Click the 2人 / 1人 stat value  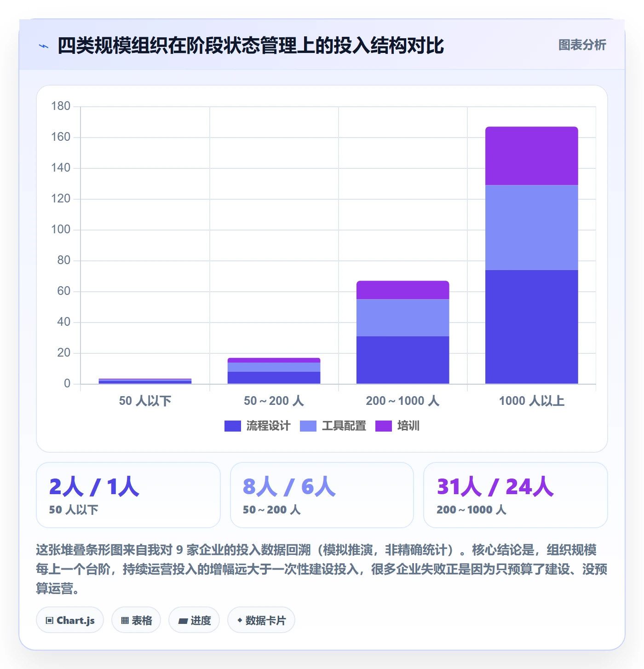click(94, 486)
